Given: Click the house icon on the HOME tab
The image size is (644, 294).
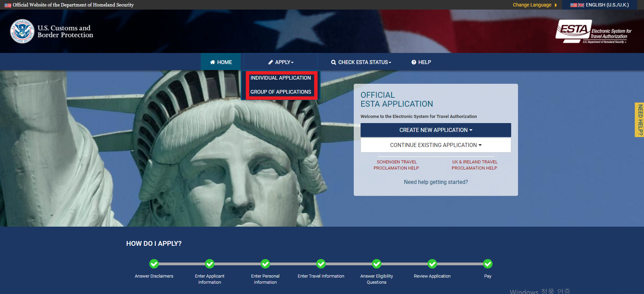Looking at the screenshot, I should pos(212,62).
